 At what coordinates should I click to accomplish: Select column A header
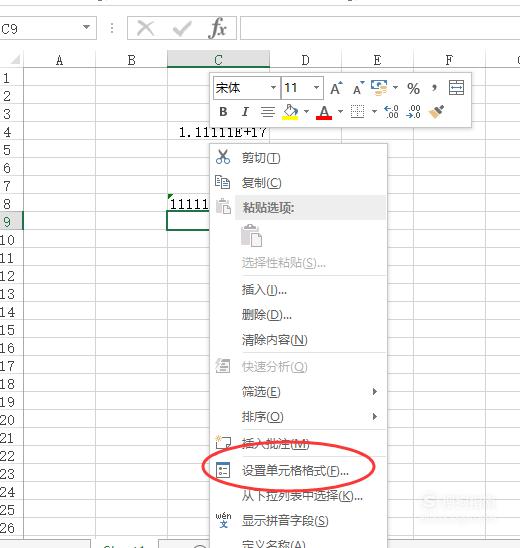[x=59, y=60]
